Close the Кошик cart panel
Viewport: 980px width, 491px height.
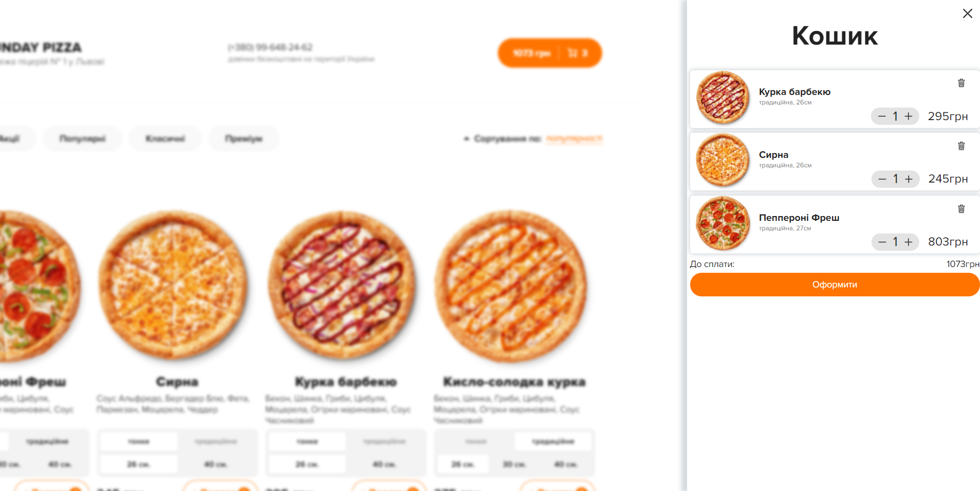coord(967,13)
